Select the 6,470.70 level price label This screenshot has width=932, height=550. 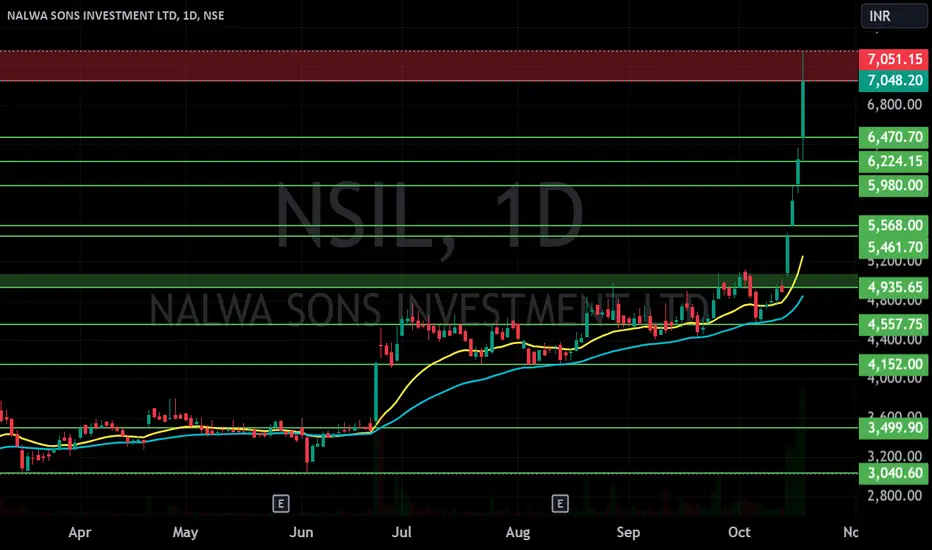[893, 137]
